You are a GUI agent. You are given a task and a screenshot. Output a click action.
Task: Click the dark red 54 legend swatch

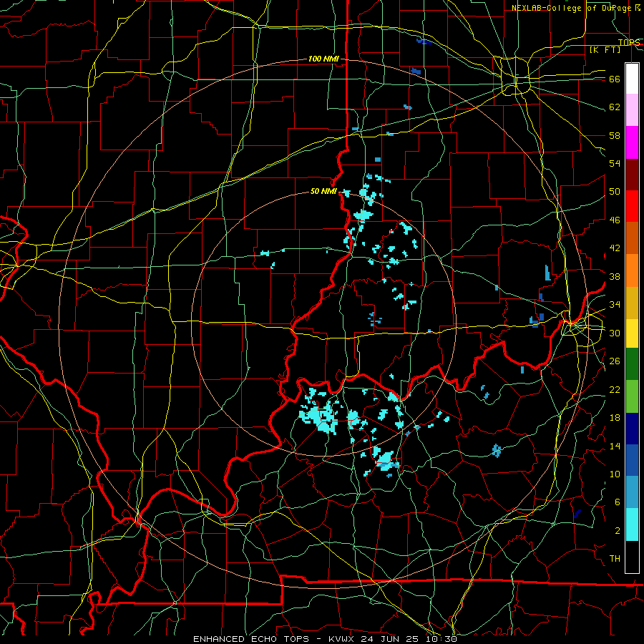632,174
